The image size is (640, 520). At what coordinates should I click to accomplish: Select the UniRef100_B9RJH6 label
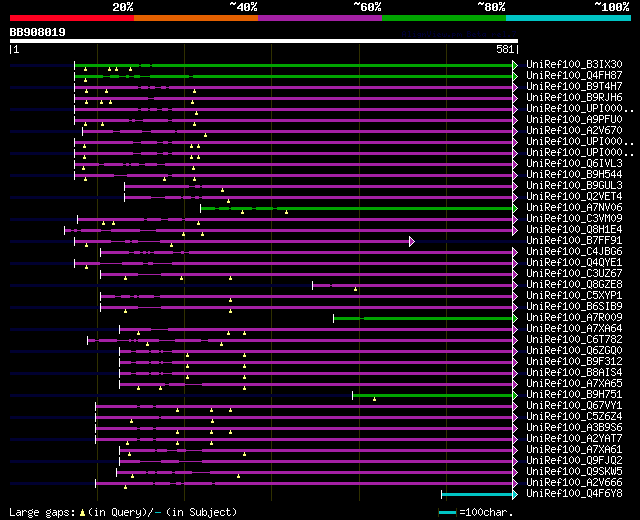574,98
